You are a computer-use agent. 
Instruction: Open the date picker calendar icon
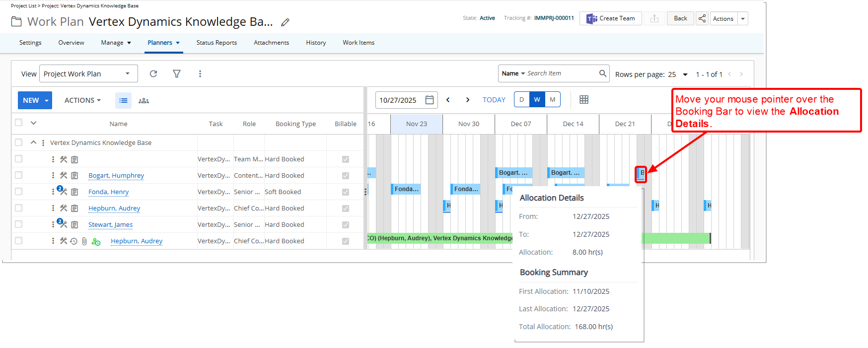pyautogui.click(x=430, y=100)
